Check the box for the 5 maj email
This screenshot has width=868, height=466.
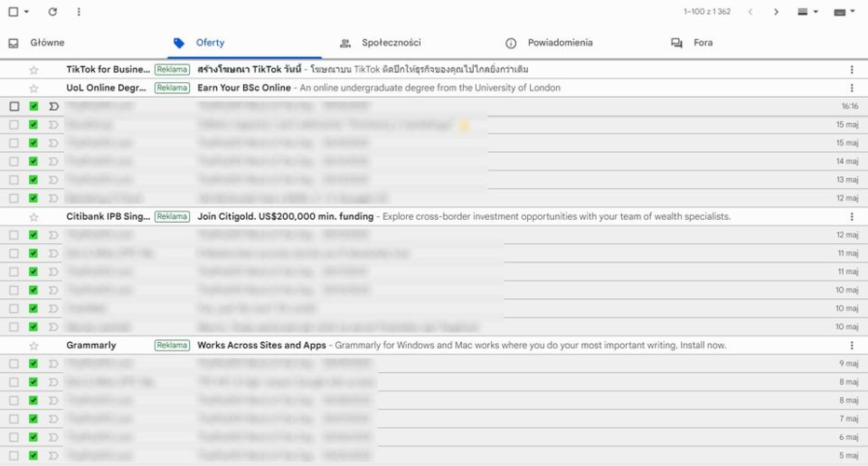[14, 456]
